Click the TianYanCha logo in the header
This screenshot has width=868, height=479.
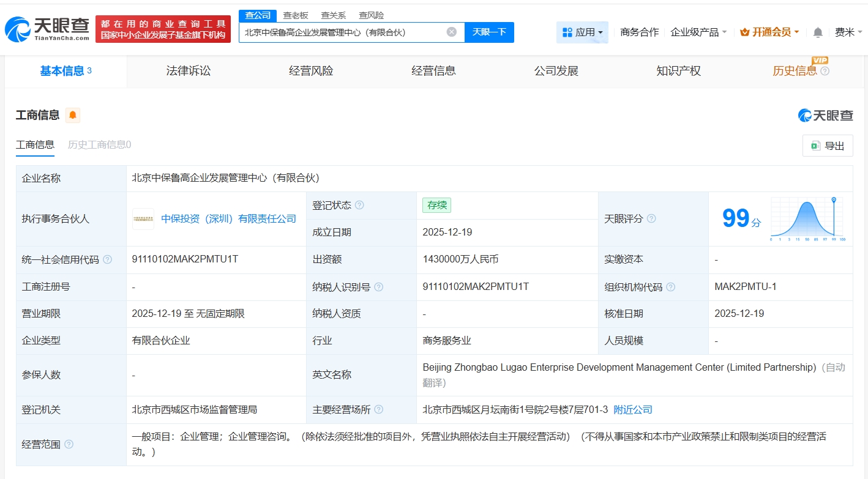coord(47,29)
